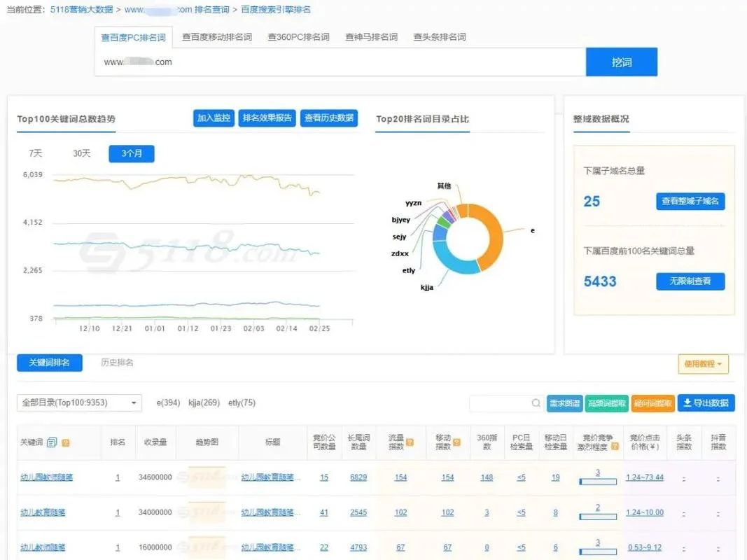Click competition bar for 幼儿园教师随笔 row

pos(598,482)
